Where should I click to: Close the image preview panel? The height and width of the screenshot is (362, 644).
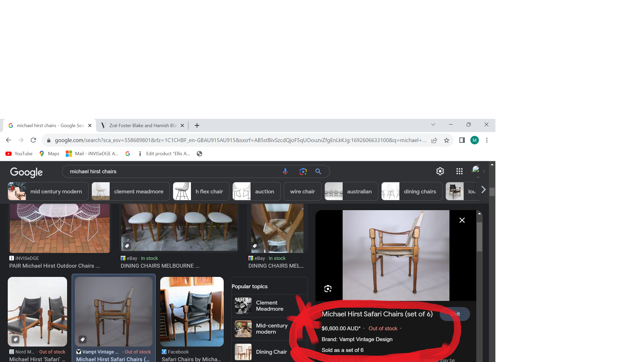pyautogui.click(x=462, y=220)
